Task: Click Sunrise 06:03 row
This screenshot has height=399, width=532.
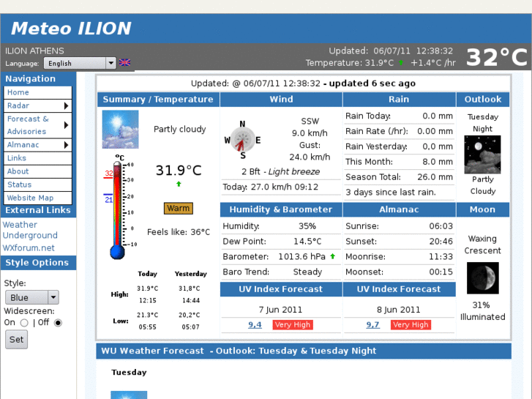Action: point(399,226)
